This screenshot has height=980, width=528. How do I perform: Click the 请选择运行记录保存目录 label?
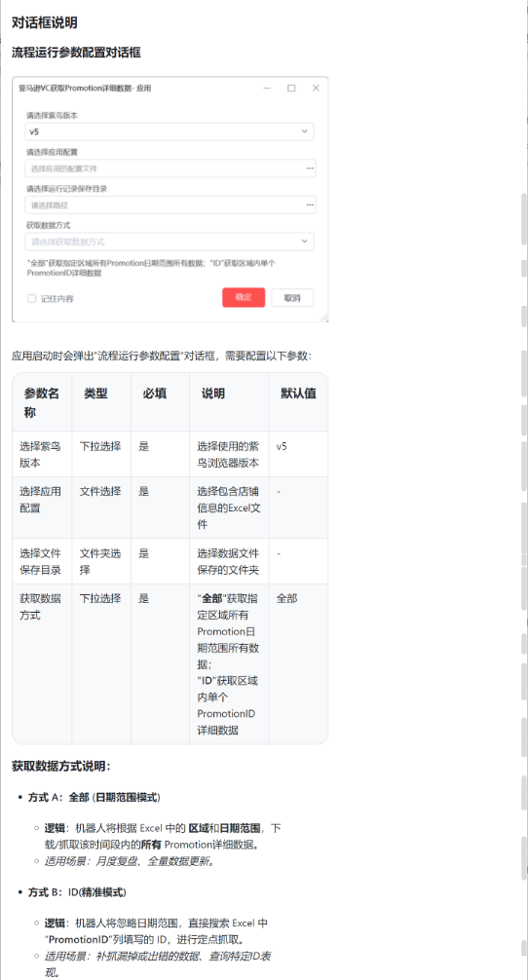point(67,189)
